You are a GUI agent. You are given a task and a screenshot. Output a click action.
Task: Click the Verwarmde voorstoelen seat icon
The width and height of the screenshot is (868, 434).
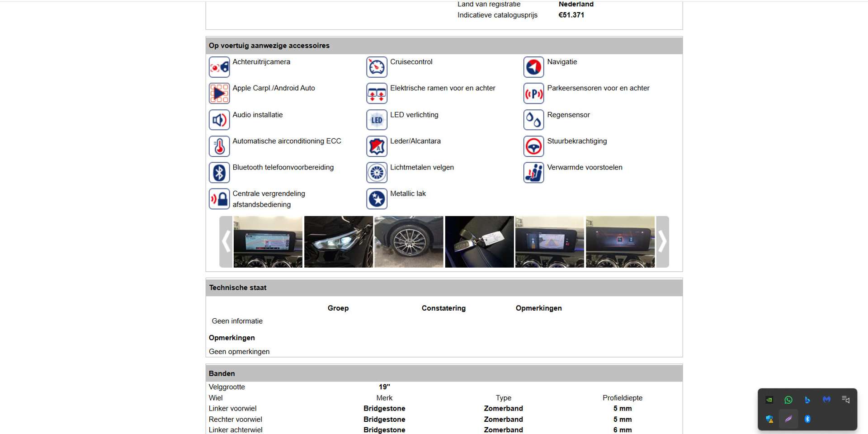(x=533, y=173)
